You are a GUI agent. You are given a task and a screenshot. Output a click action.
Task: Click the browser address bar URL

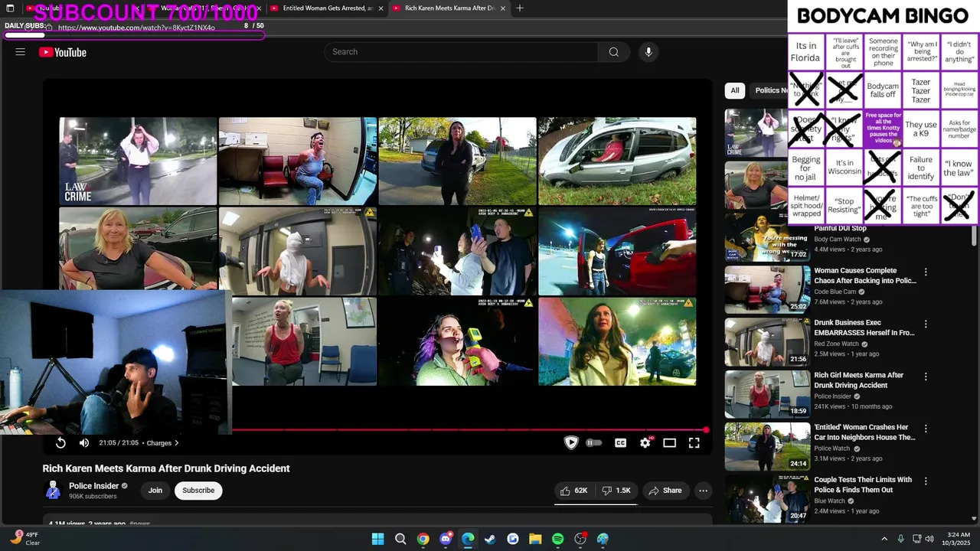[x=136, y=28]
